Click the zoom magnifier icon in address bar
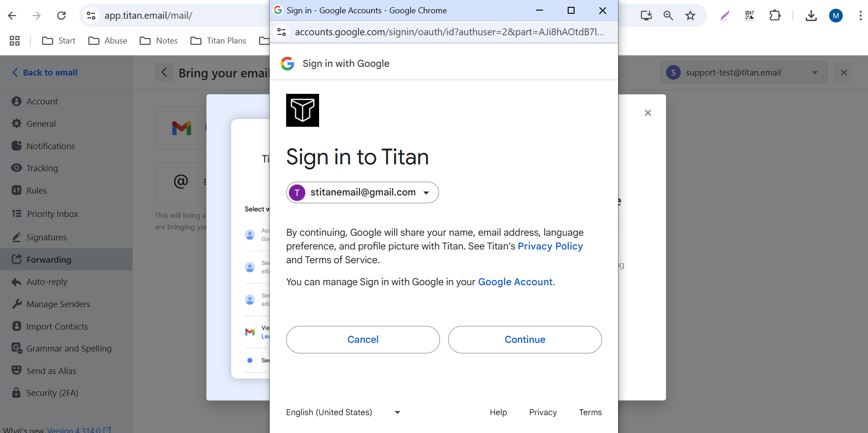 (668, 16)
